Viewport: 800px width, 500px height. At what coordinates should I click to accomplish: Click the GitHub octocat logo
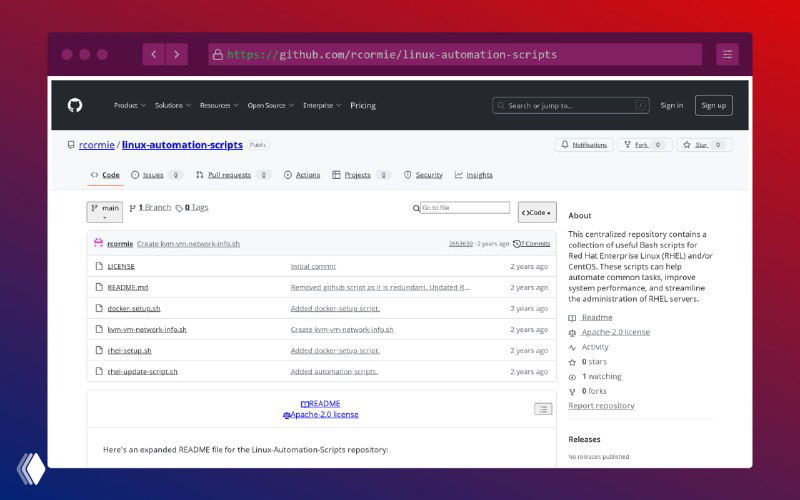tap(75, 105)
